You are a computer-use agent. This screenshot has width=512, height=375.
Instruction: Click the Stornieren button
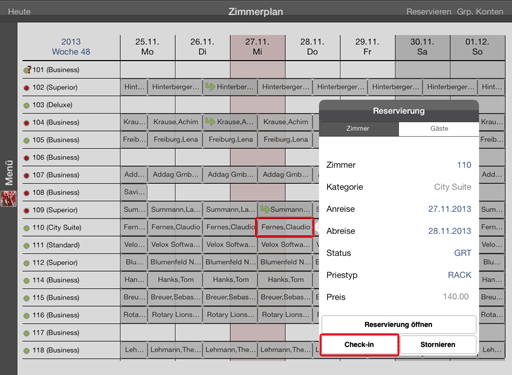[438, 345]
